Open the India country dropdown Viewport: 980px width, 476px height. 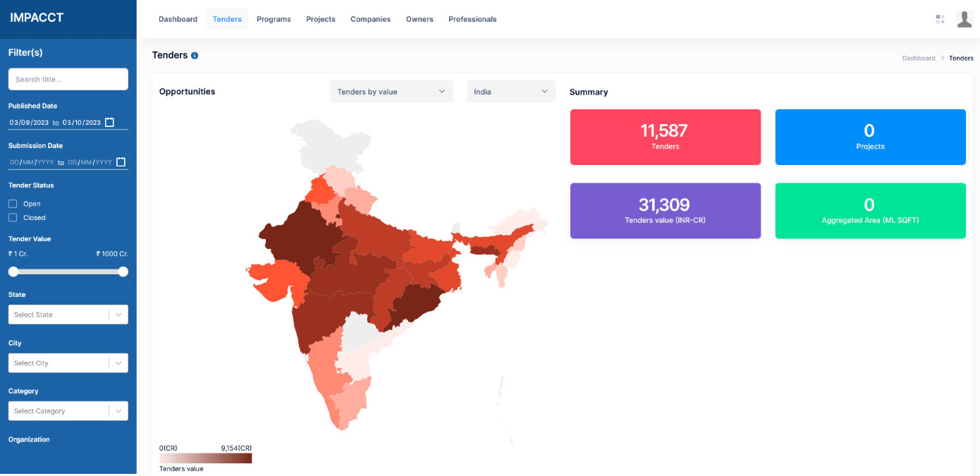510,92
